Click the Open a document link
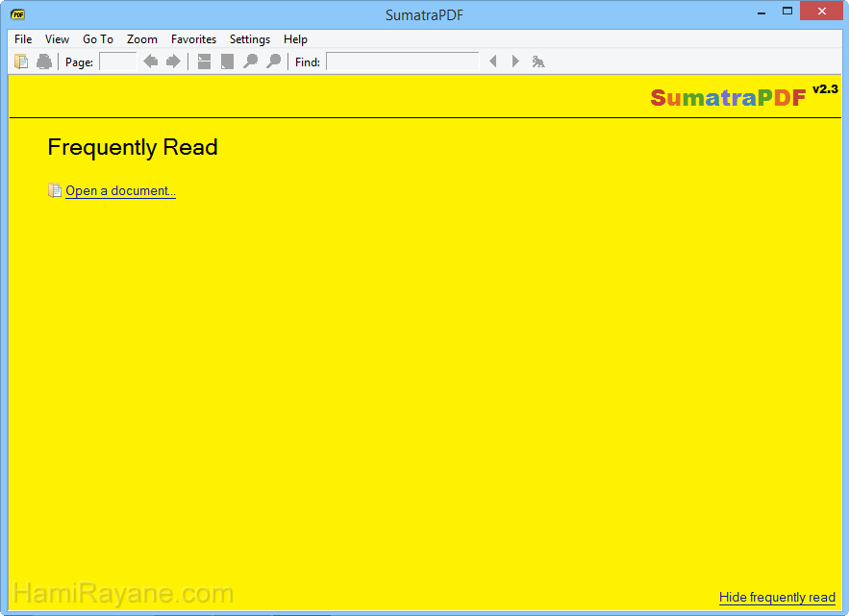The height and width of the screenshot is (616, 849). tap(120, 191)
